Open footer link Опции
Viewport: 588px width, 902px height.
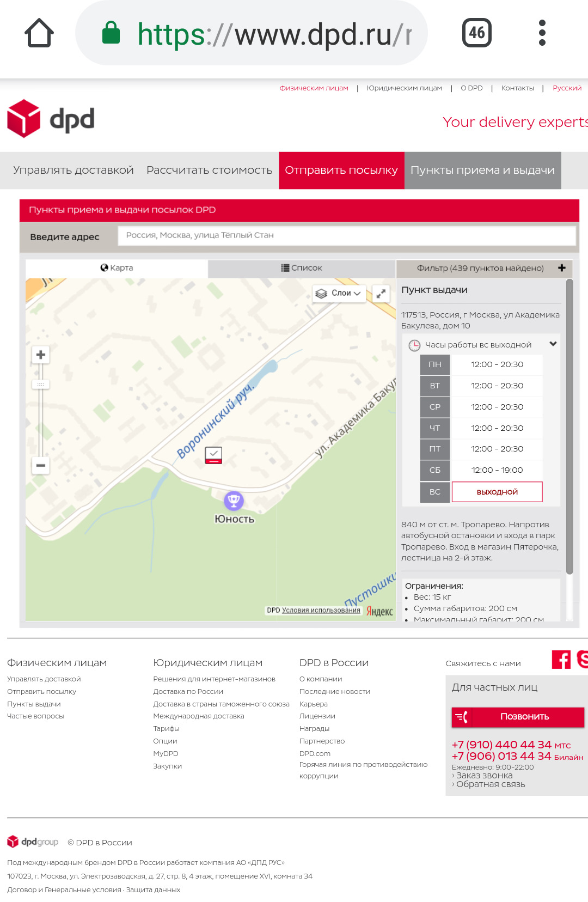pyautogui.click(x=165, y=741)
